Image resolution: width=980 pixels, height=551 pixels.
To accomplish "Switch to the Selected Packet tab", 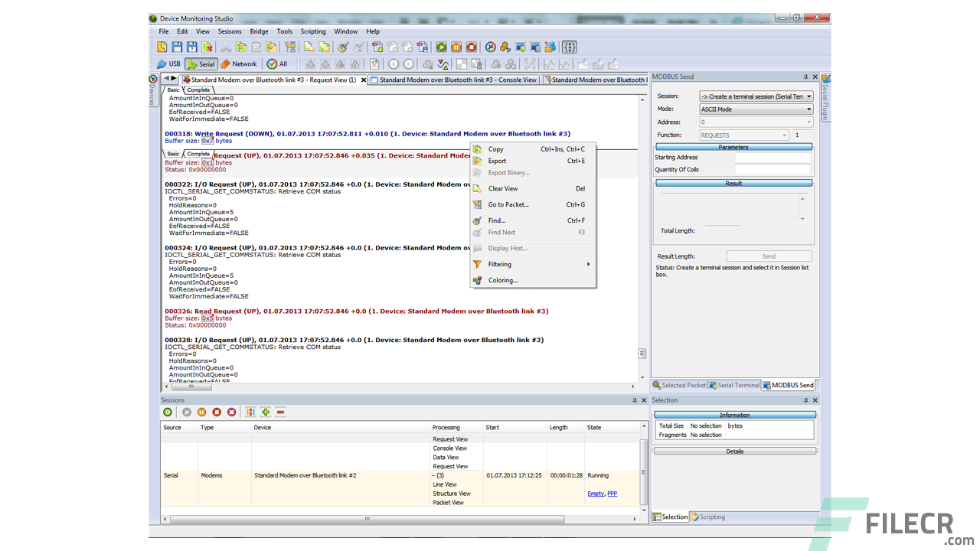I will pos(679,386).
